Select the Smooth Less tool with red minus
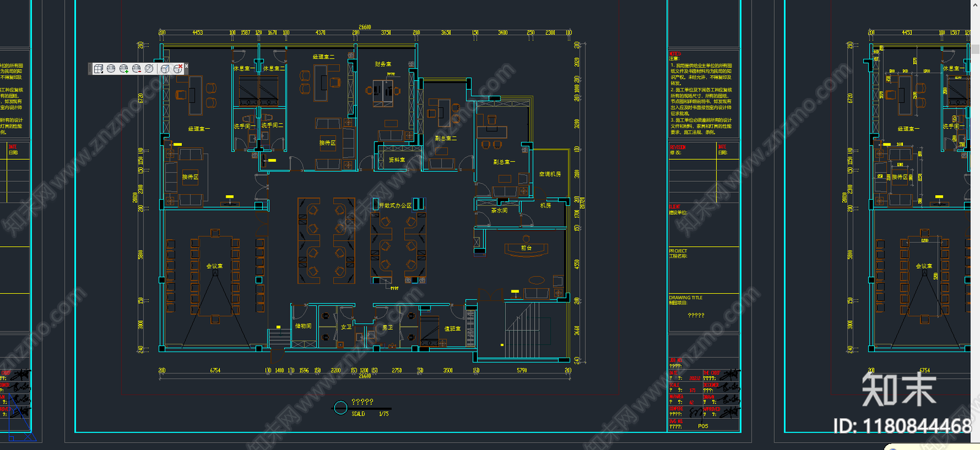Image resolution: width=980 pixels, height=450 pixels. pos(137,69)
